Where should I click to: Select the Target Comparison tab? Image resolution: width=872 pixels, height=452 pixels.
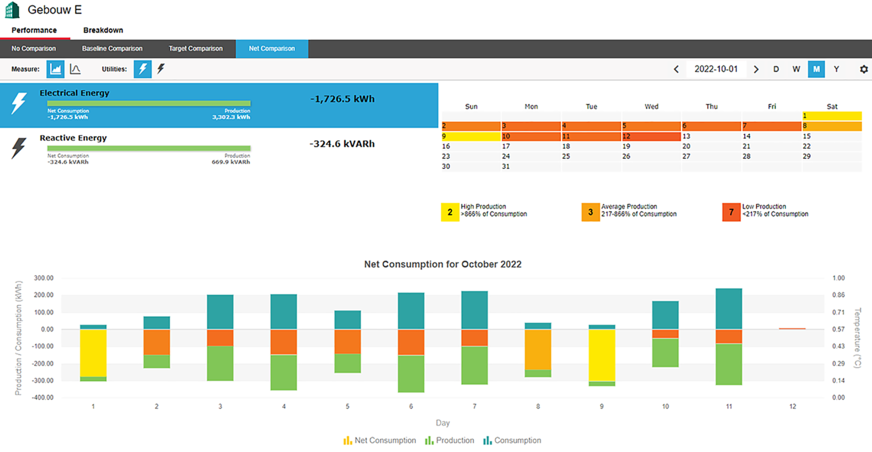coord(195,48)
